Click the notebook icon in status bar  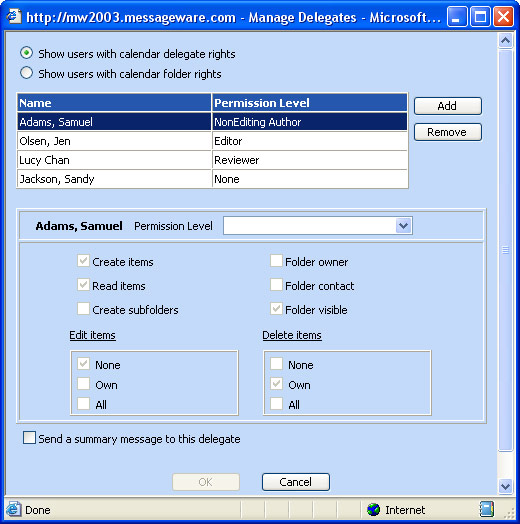click(487, 509)
